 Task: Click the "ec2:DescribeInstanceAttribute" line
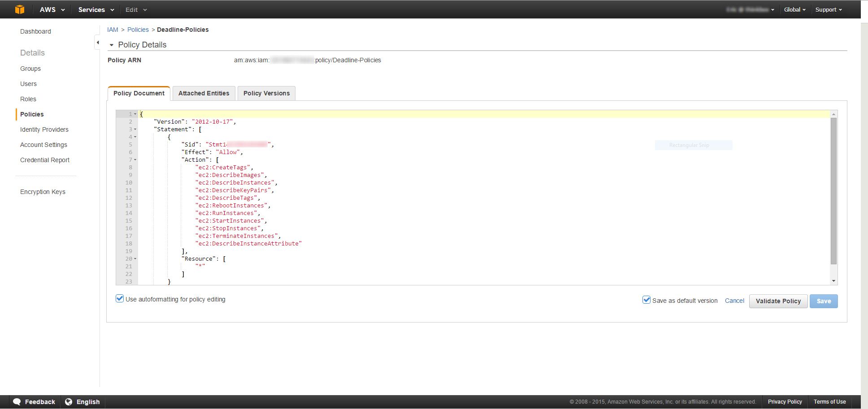coord(248,243)
